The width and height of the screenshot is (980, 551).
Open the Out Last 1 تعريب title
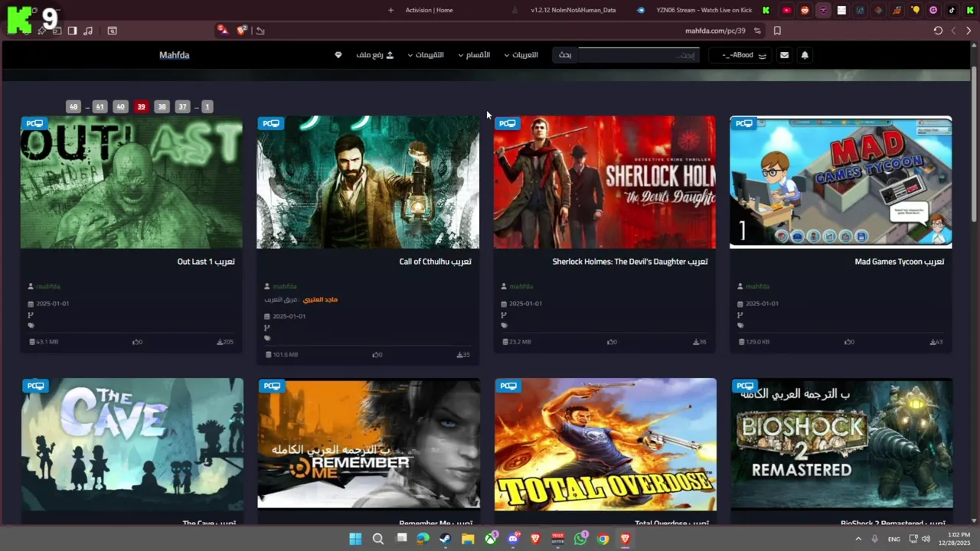[x=206, y=262]
